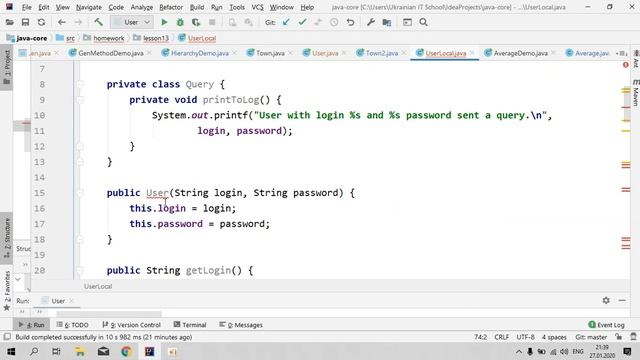This screenshot has width=640, height=360.
Task: Open the Project Structure icon
Action: click(x=387, y=22)
